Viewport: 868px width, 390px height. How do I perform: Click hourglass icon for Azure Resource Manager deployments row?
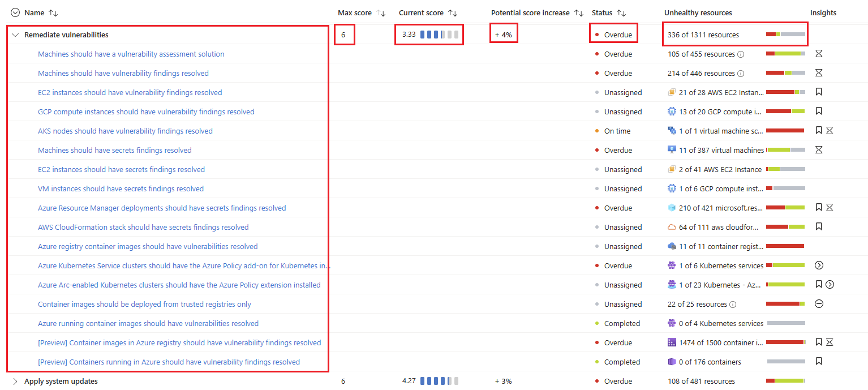830,208
